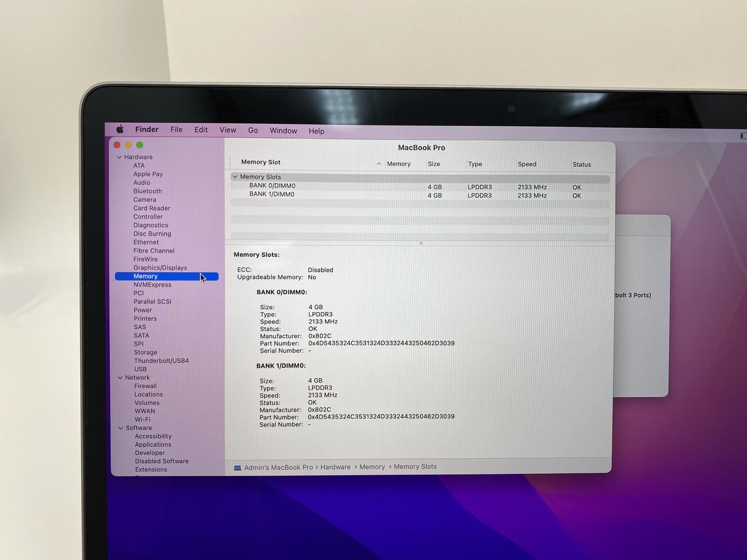The width and height of the screenshot is (747, 560).
Task: Select Diagnostics in the sidebar
Action: coord(150,225)
